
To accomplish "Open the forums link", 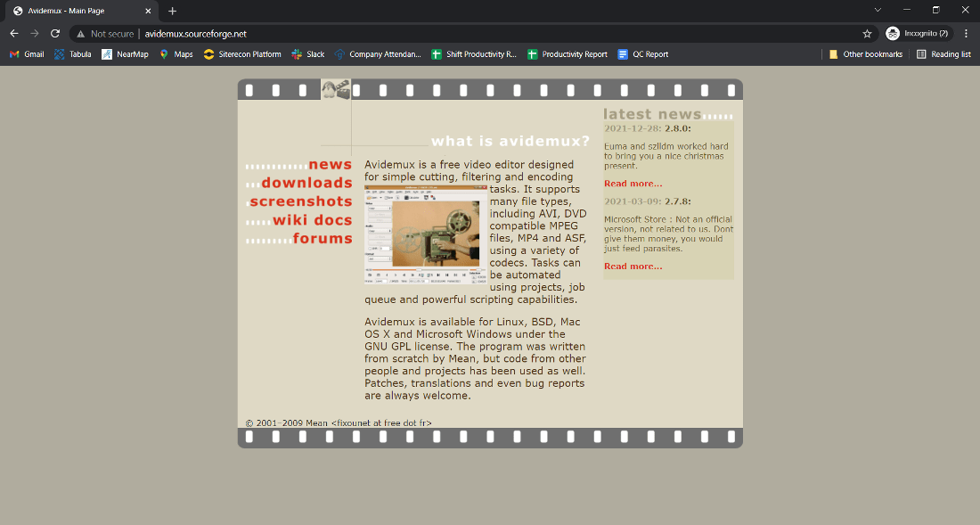I will pos(323,238).
